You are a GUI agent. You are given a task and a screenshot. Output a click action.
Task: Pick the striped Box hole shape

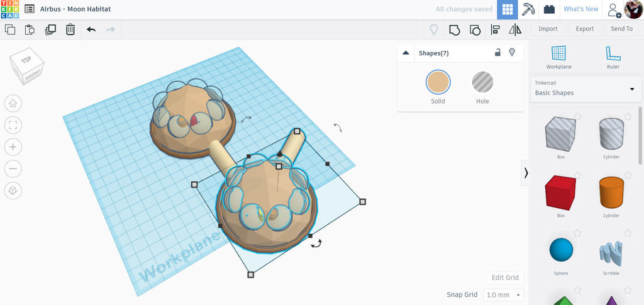(x=560, y=134)
